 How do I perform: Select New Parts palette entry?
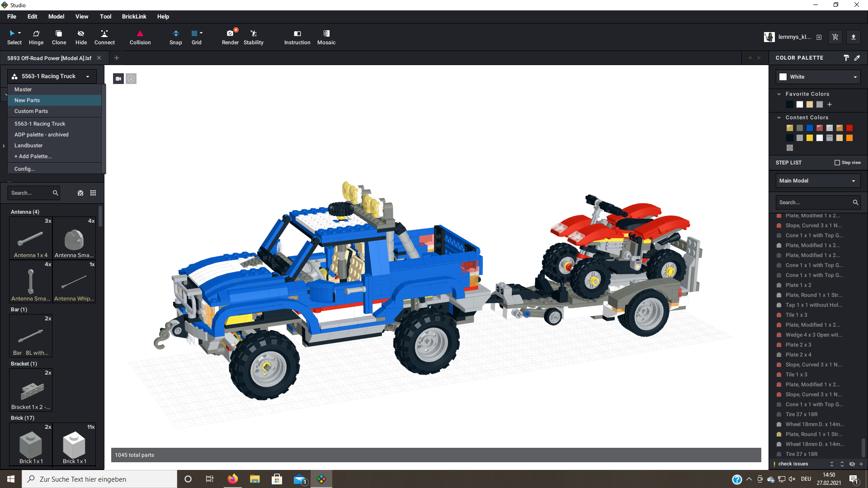(27, 100)
